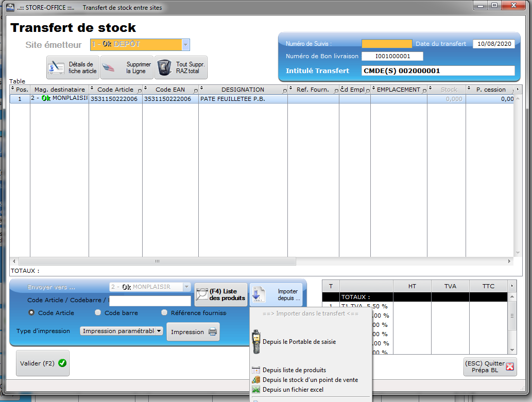Select the Code barre radio button
Viewport: 532px width, 402px height.
click(98, 312)
